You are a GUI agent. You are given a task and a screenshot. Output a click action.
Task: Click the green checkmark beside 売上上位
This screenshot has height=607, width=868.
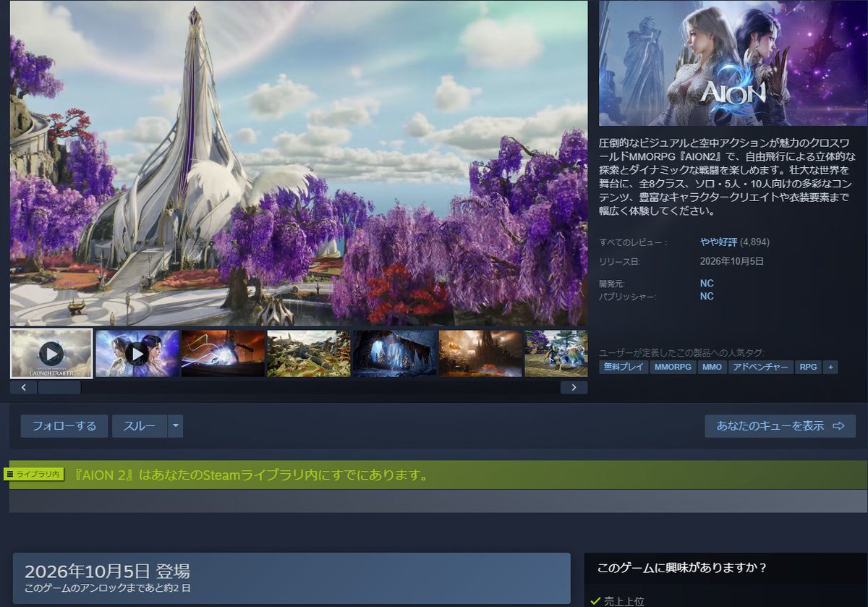(x=595, y=600)
